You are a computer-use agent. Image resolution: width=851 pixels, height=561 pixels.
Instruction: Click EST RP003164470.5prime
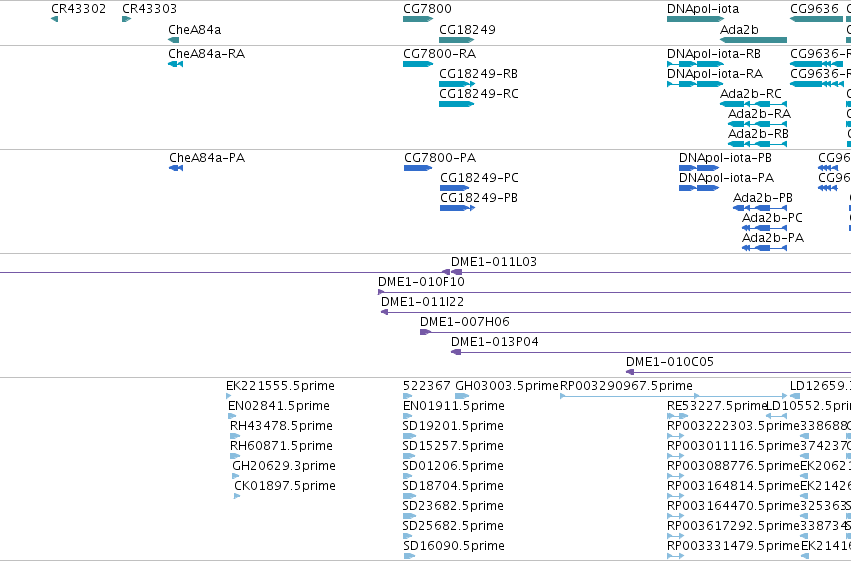coord(675,517)
